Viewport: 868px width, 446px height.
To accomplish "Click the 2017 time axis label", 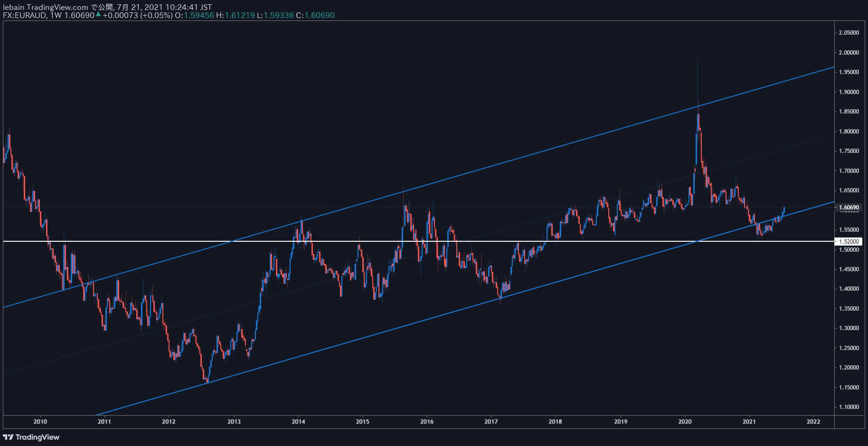I will coord(491,422).
